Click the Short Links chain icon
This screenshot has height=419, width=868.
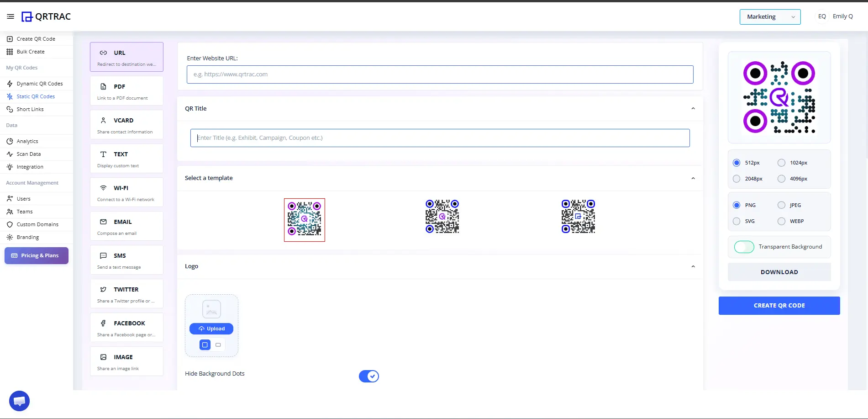[10, 109]
